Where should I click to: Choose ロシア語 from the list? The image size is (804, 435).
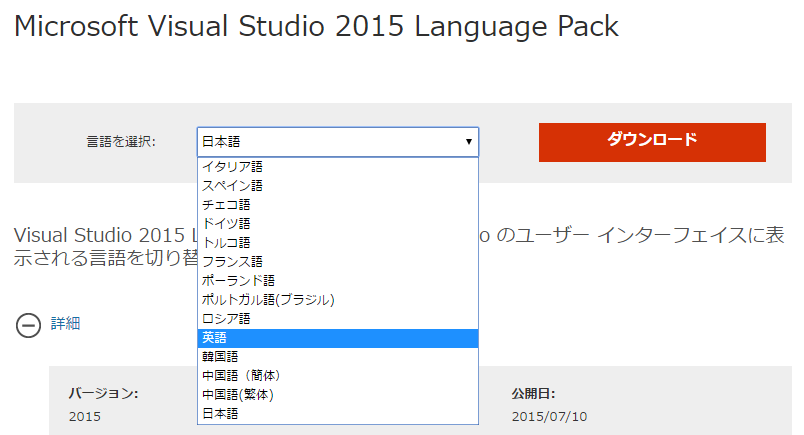[337, 319]
